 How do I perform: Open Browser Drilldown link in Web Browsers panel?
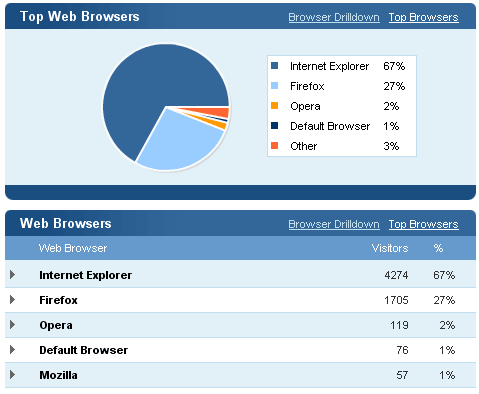334,224
